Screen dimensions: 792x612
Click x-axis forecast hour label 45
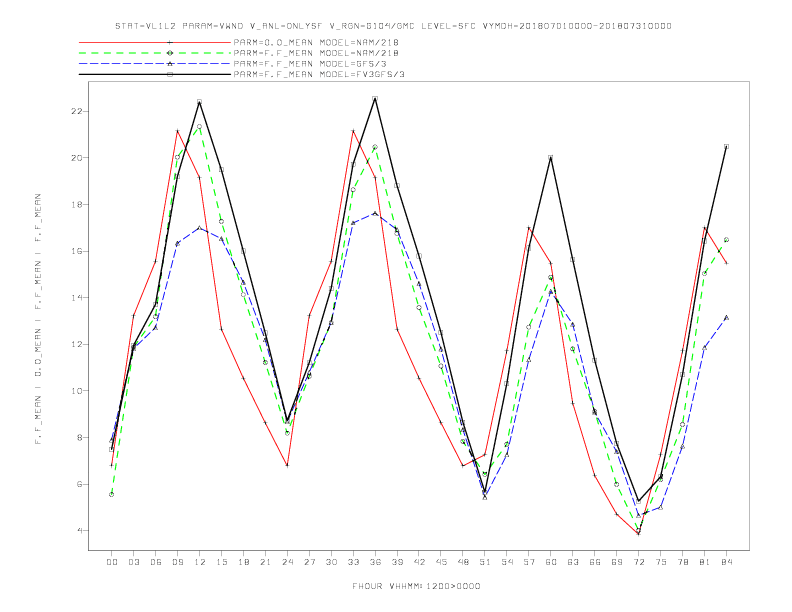(x=441, y=562)
